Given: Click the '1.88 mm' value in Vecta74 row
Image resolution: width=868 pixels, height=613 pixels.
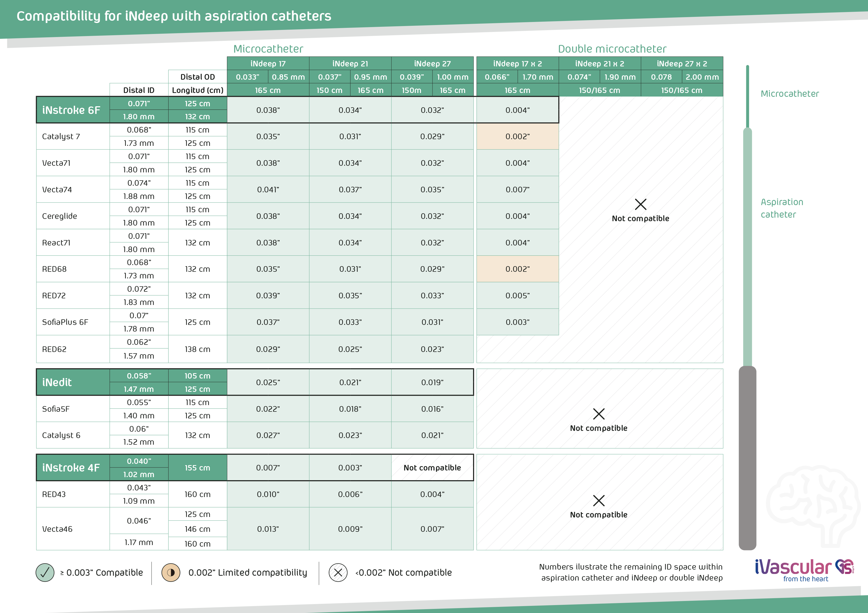Looking at the screenshot, I should tap(139, 196).
